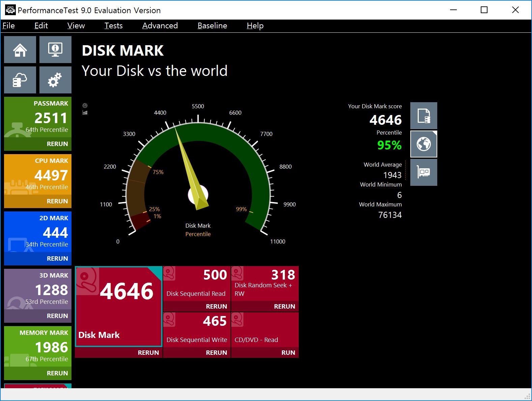Click the 75% gauge marker label
Screen dimensions: 532x401
(x=158, y=172)
